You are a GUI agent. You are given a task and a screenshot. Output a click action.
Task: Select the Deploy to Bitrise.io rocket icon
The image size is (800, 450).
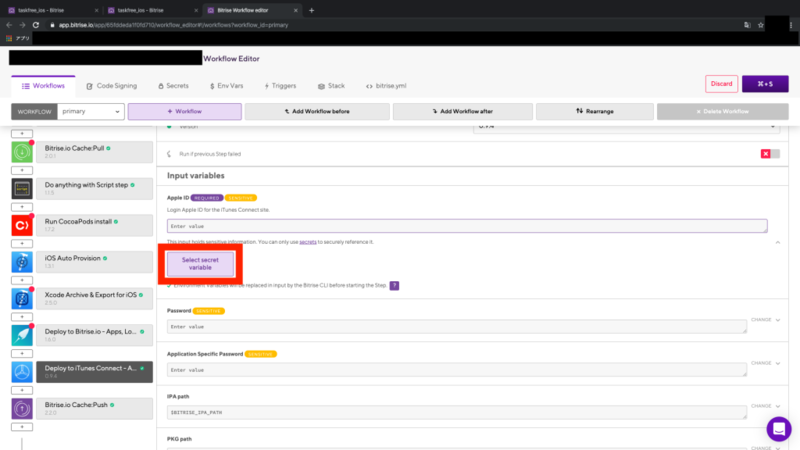(22, 335)
